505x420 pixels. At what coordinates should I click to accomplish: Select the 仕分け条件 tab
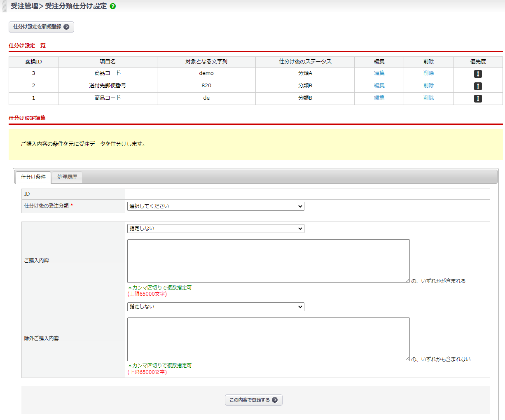click(33, 177)
